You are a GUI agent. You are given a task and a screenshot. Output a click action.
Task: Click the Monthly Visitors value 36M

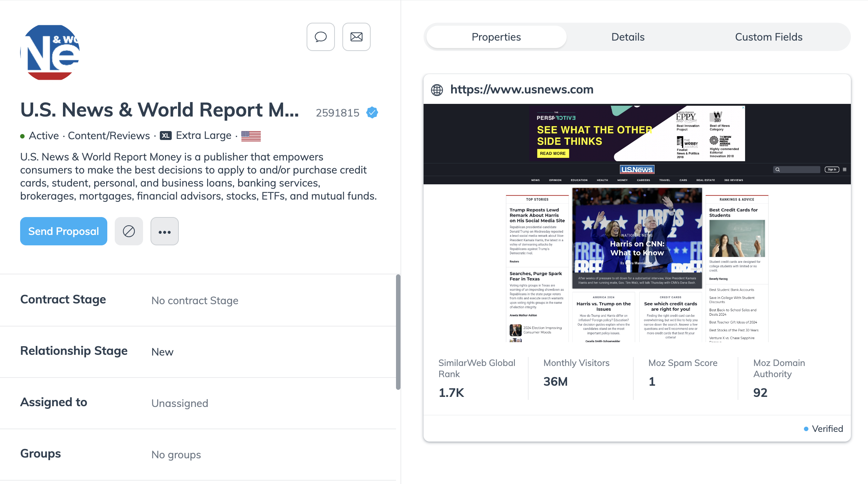coord(555,382)
